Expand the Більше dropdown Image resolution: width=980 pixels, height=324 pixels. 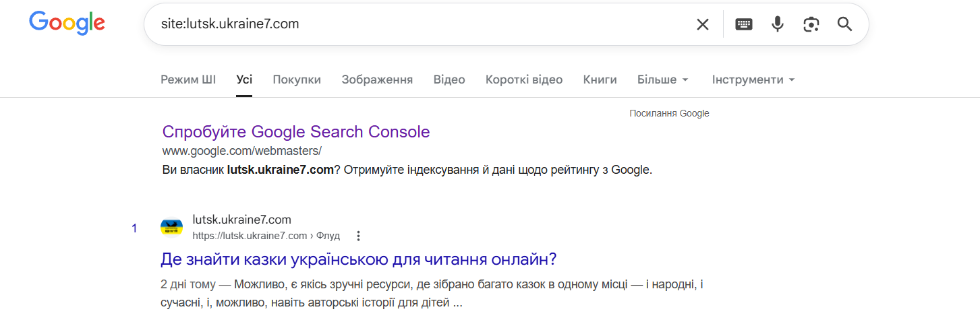(662, 79)
